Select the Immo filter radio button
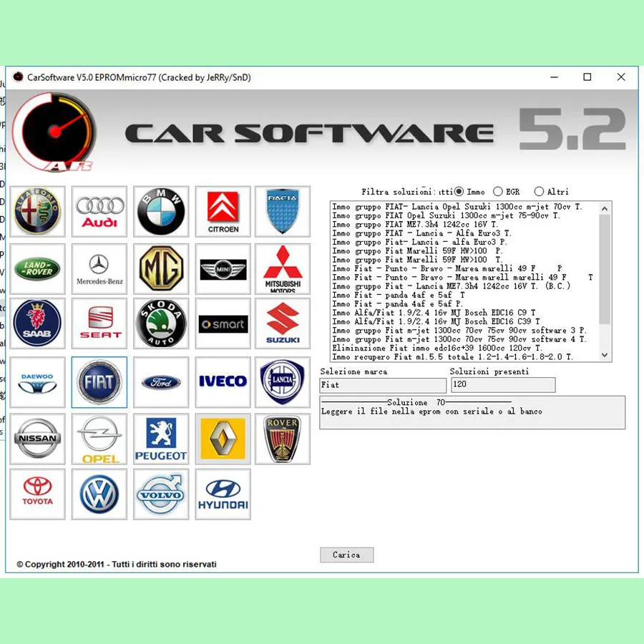 (459, 191)
